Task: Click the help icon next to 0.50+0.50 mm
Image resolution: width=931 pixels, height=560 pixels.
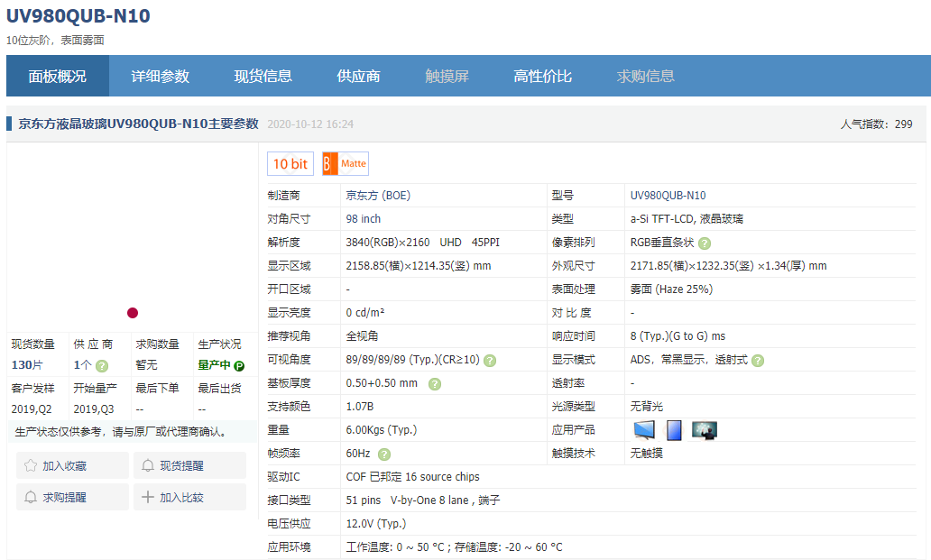Action: [435, 384]
